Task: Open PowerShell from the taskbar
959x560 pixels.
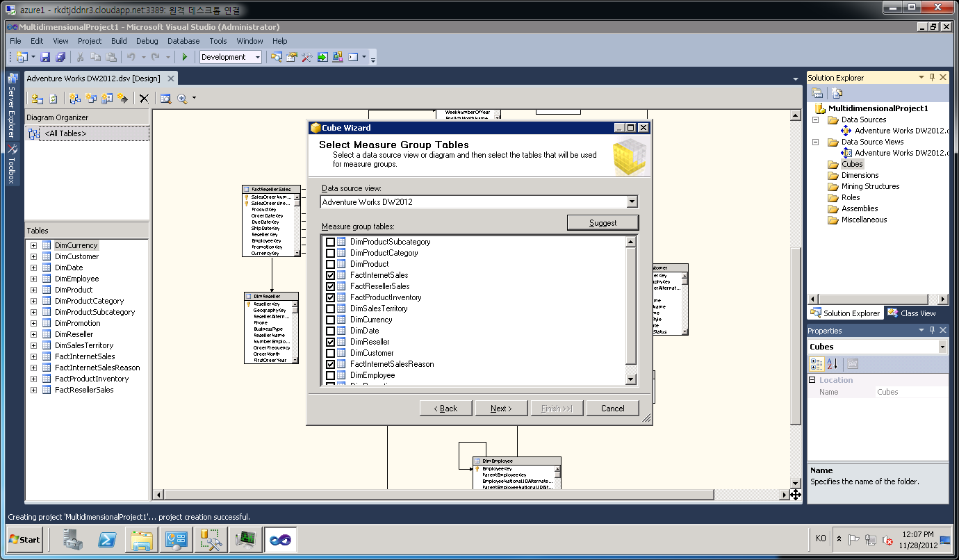Action: coord(107,539)
